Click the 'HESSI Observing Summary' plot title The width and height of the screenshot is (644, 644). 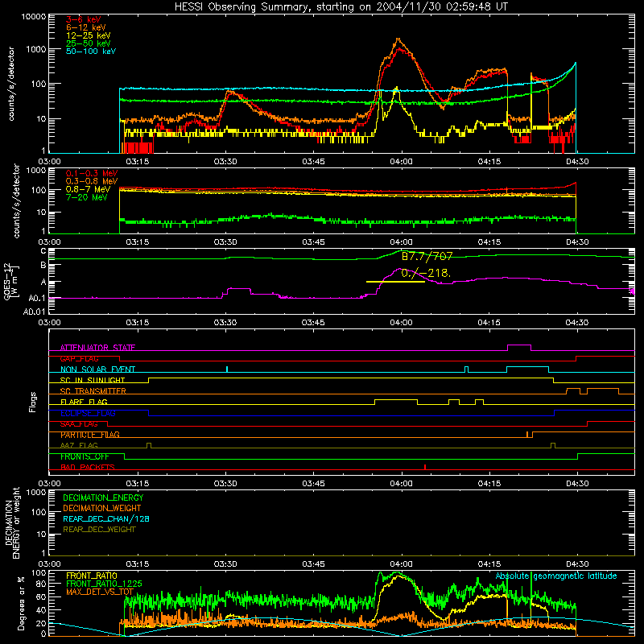[341, 6]
